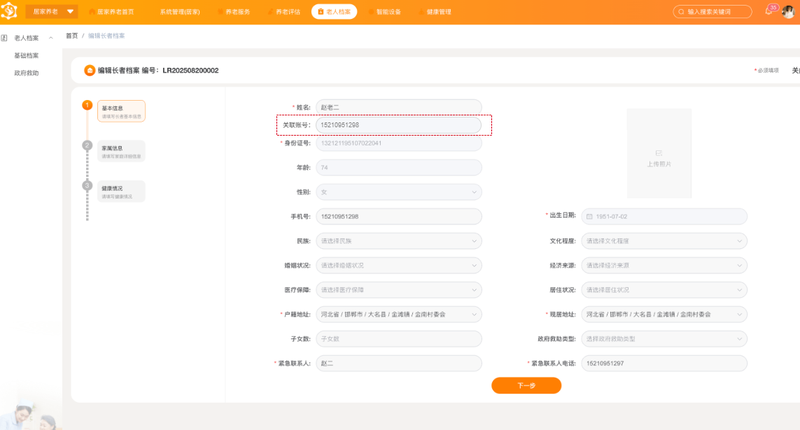800x430 pixels.
Task: Open the 智能设备 top menu
Action: pyautogui.click(x=385, y=12)
